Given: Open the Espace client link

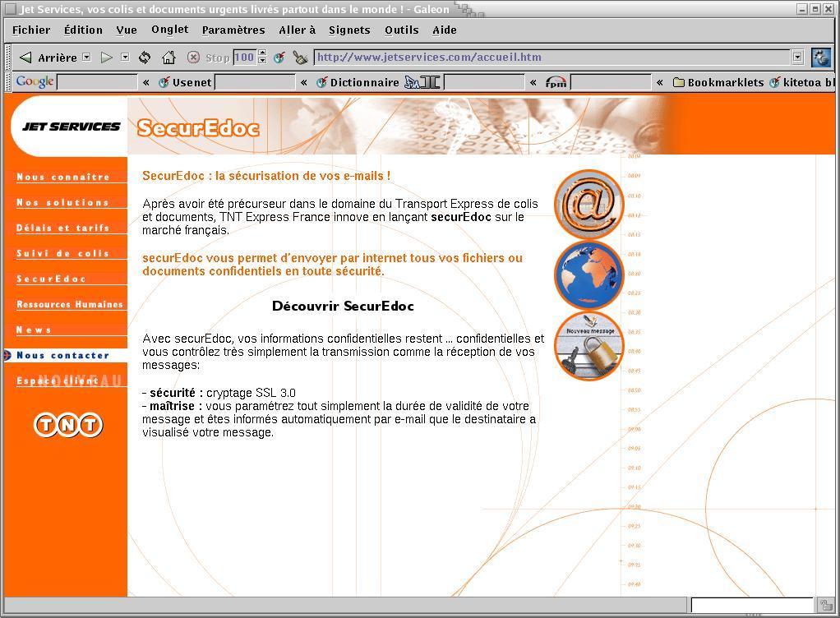Looking at the screenshot, I should point(58,380).
